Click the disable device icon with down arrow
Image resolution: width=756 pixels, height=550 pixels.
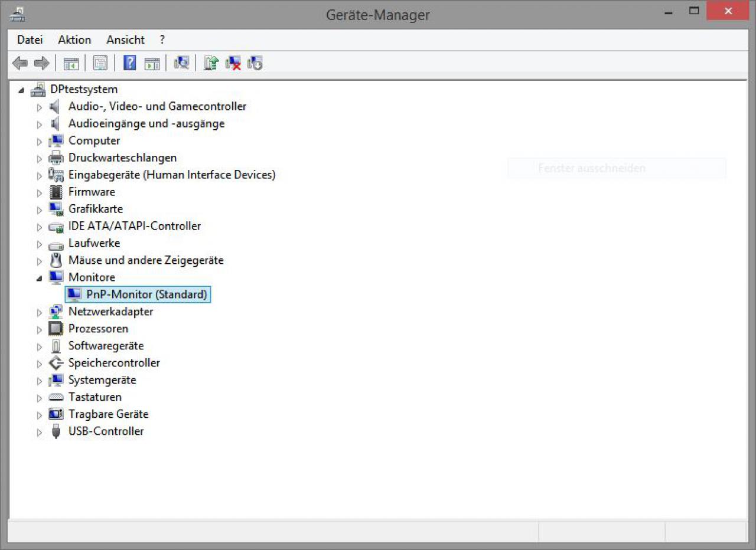pos(255,63)
